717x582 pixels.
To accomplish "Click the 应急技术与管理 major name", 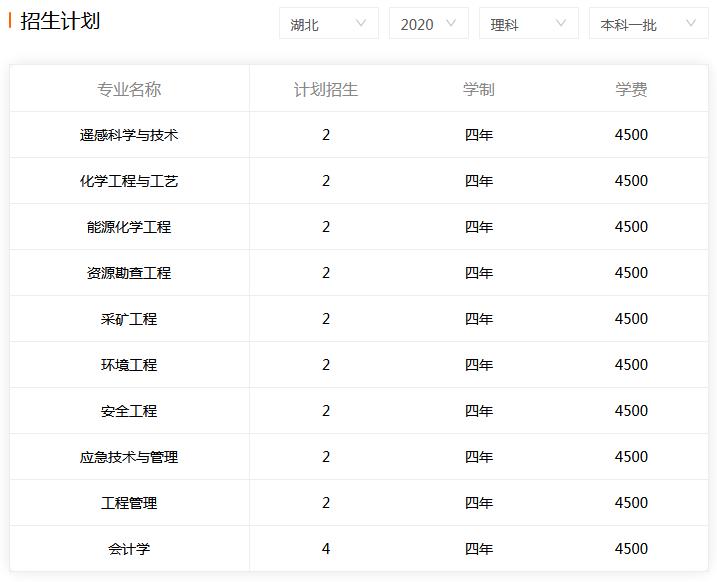I will [x=129, y=457].
